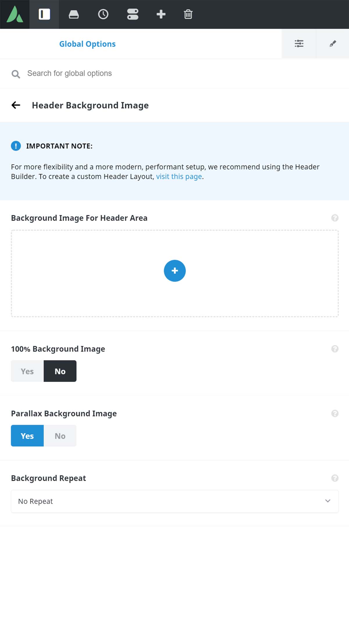Follow the 'visit this page' link
Image resolution: width=349 pixels, height=644 pixels.
pyautogui.click(x=179, y=176)
